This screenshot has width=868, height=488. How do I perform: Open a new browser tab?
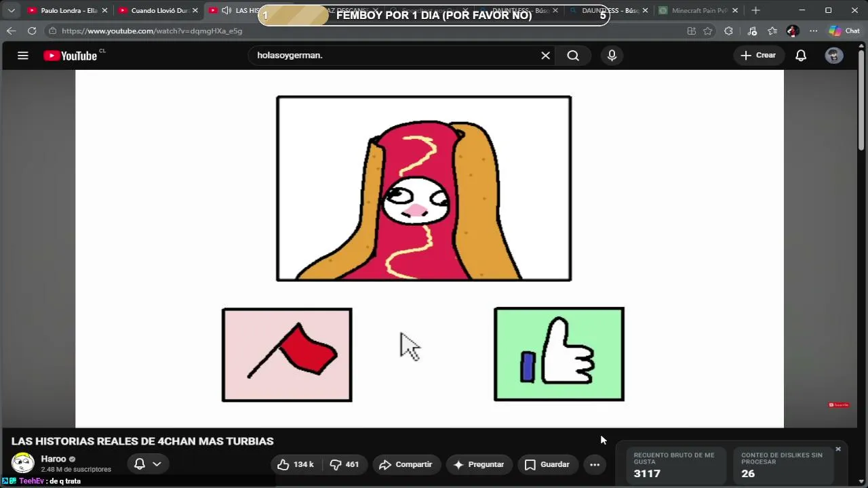755,11
